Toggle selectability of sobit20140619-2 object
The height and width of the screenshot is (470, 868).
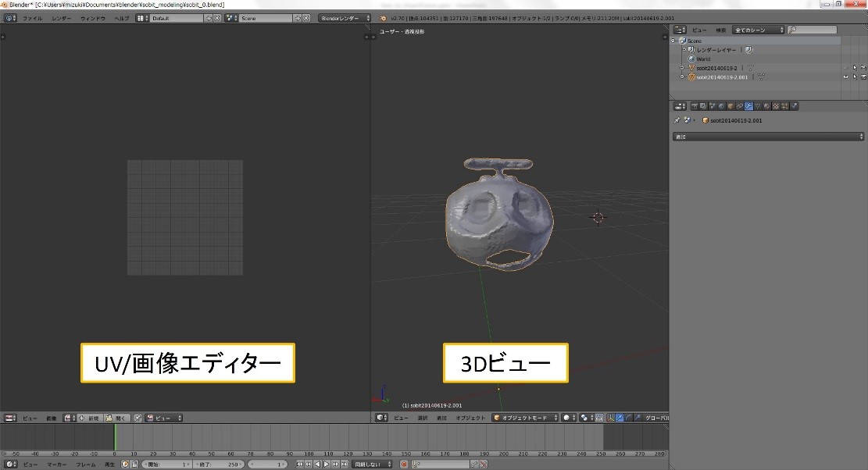854,68
